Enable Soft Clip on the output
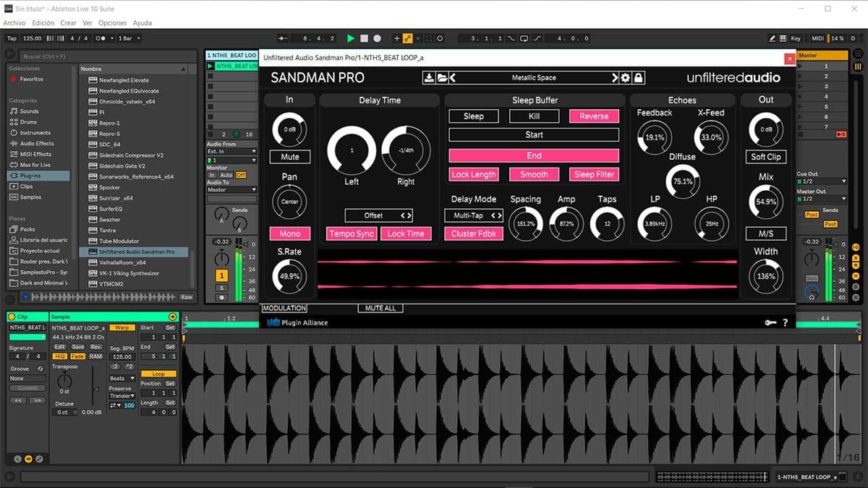Screen dimensions: 868x488 [x=766, y=157]
